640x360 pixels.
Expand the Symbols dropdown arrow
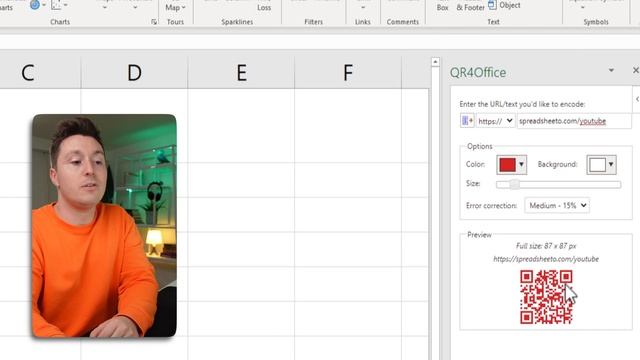point(582,7)
